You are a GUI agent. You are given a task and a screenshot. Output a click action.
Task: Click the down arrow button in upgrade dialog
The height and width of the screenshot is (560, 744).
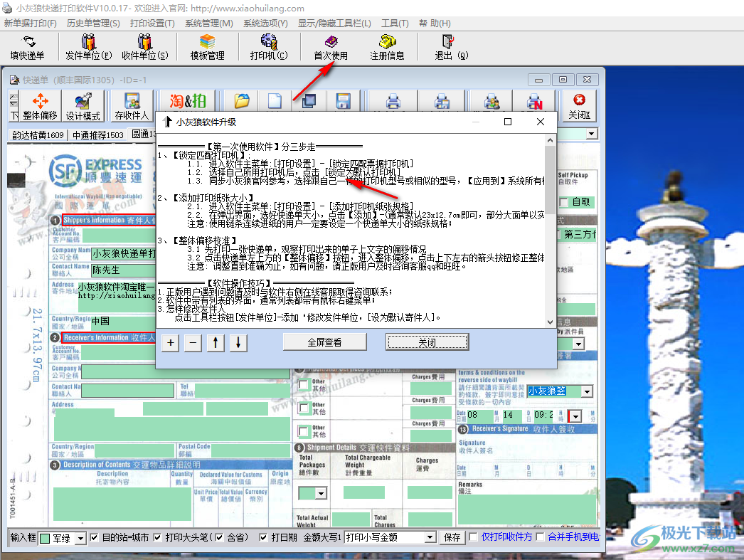pyautogui.click(x=238, y=343)
